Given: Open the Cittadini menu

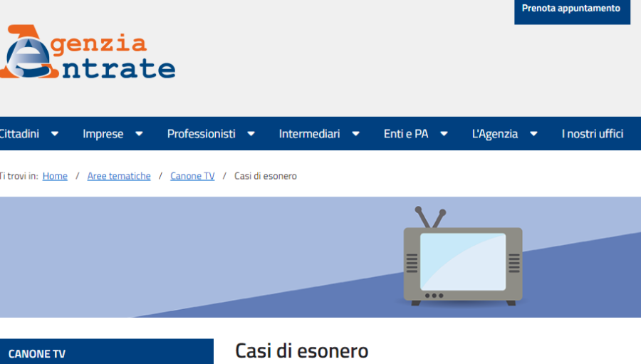Looking at the screenshot, I should [19, 134].
